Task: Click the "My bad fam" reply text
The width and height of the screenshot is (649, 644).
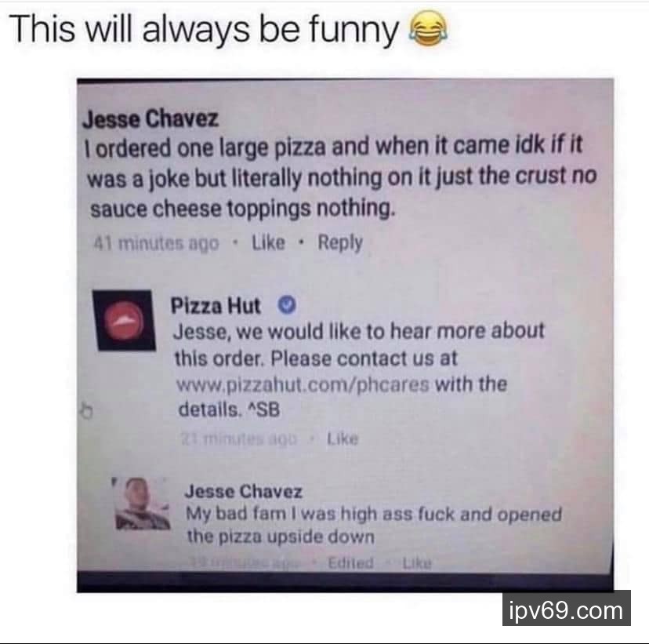Action: click(x=374, y=525)
